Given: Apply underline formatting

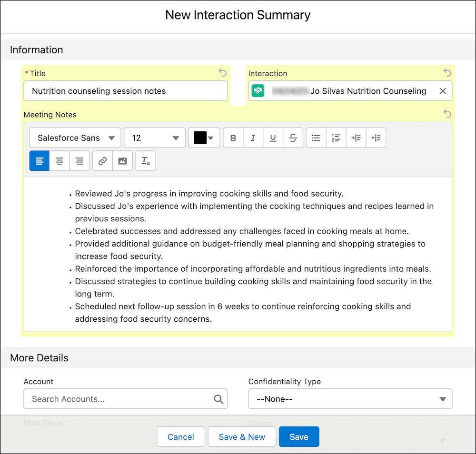Looking at the screenshot, I should click(273, 138).
